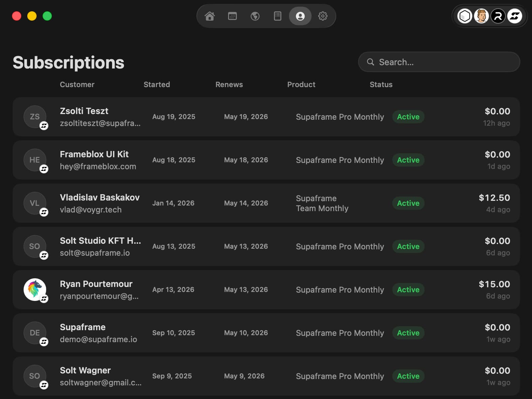532x399 pixels.
Task: Click the email demo@supaframe.io
Action: [x=98, y=339]
